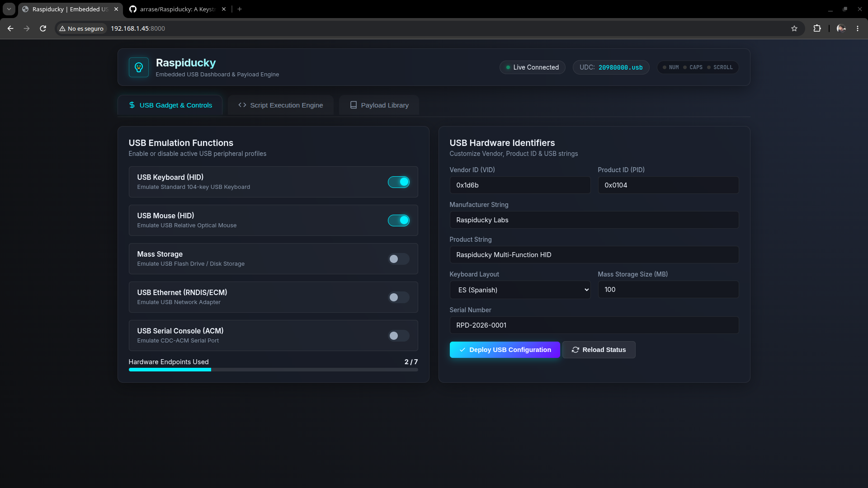This screenshot has height=488, width=868.
Task: Enable the USB Ethernet (RNDIS/ECM) toggle
Action: pos(399,297)
